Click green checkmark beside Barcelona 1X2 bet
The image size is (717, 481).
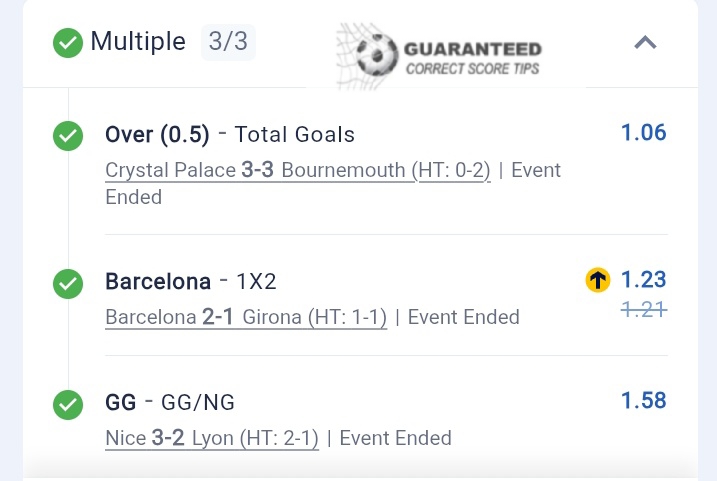pos(68,284)
